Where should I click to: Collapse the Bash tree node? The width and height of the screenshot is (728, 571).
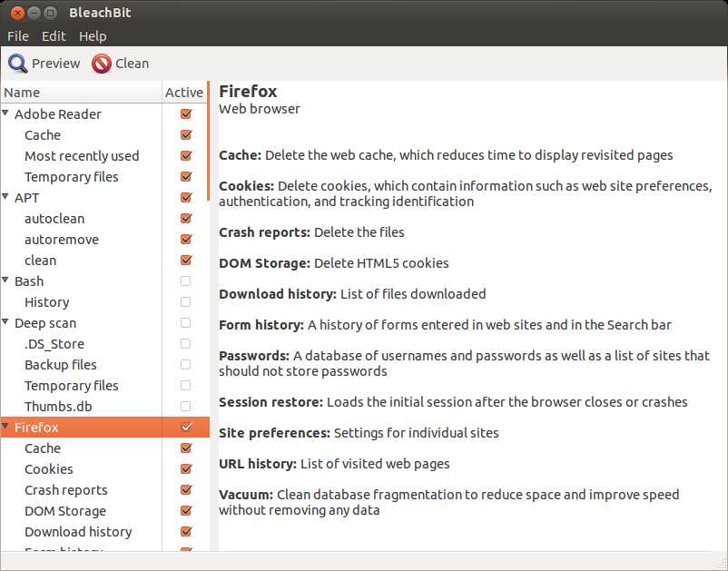pyautogui.click(x=5, y=280)
